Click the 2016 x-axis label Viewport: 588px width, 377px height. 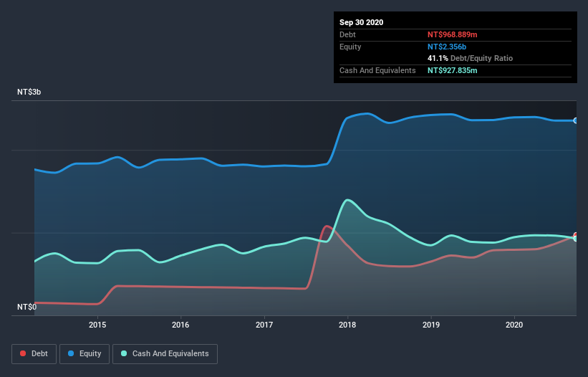pos(180,325)
